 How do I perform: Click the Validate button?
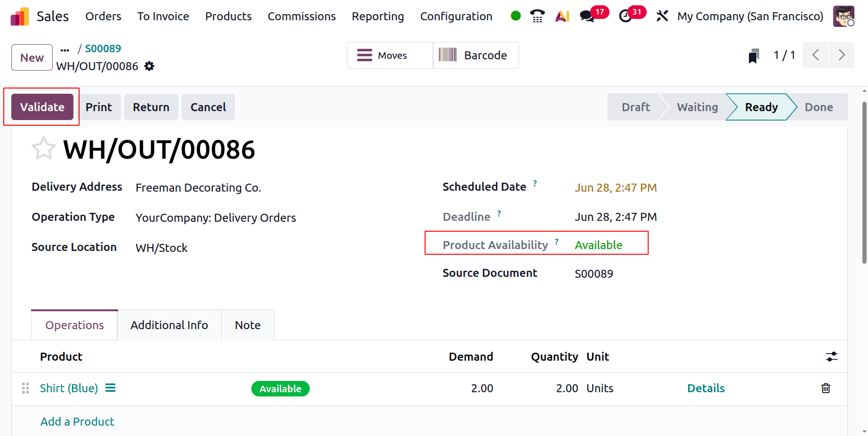(42, 107)
